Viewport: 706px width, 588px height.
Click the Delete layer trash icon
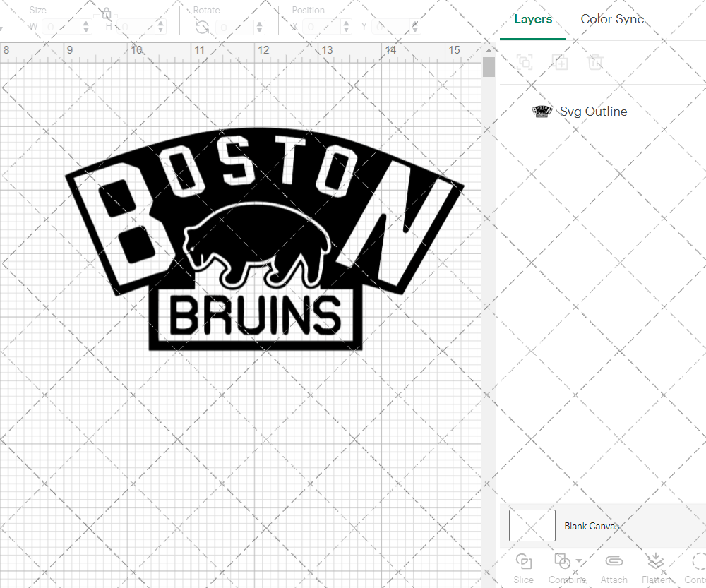click(594, 61)
